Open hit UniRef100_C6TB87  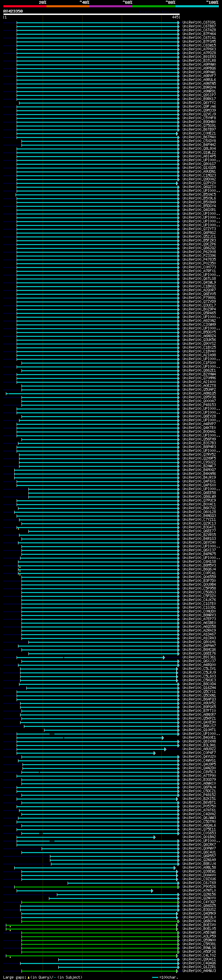(x=199, y=26)
